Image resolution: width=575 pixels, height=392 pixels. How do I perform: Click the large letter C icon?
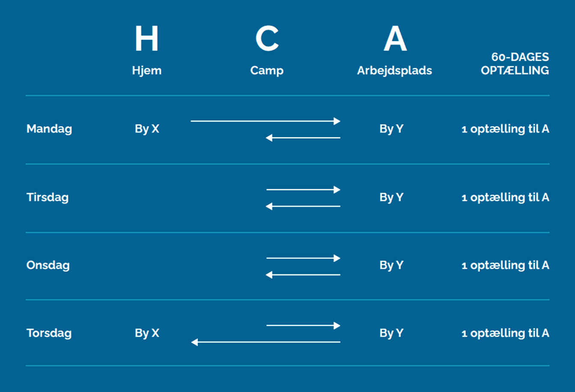point(267,39)
